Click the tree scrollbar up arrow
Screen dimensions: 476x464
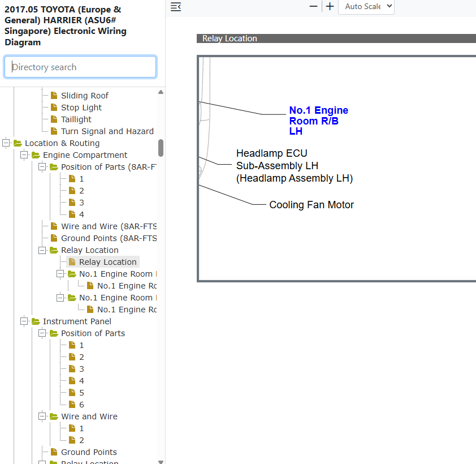[161, 92]
